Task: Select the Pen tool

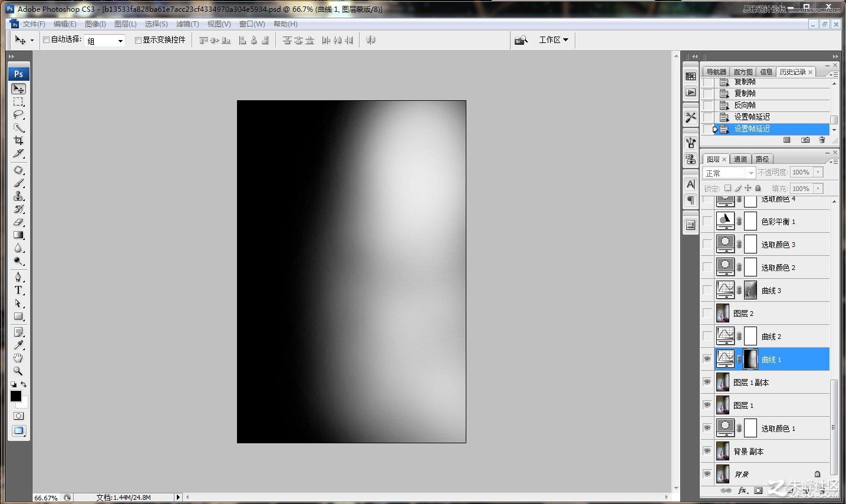Action: coord(18,277)
